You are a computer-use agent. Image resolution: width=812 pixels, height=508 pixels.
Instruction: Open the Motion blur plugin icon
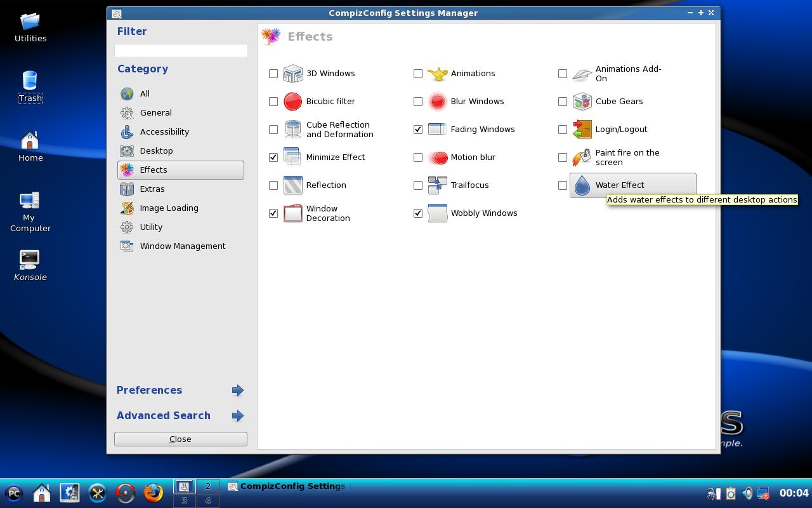click(437, 157)
